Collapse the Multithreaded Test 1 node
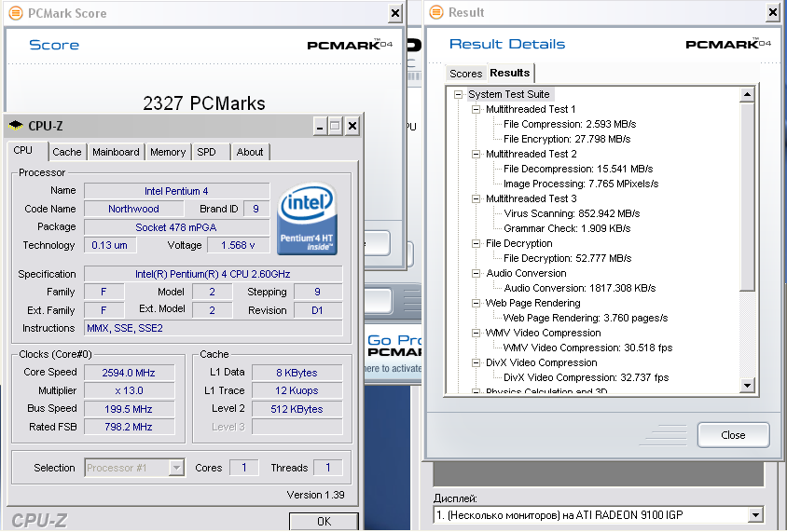The width and height of the screenshot is (787, 532). [476, 109]
